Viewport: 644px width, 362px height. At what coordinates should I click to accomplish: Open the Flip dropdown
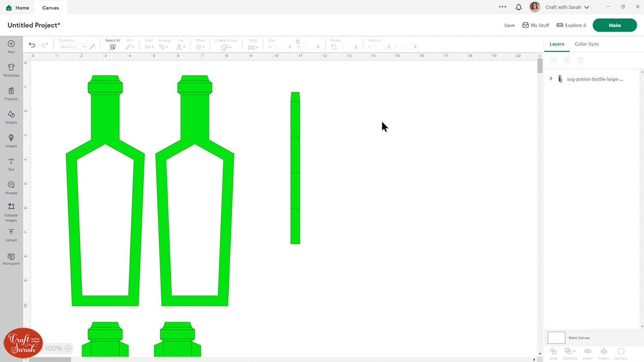(x=180, y=47)
